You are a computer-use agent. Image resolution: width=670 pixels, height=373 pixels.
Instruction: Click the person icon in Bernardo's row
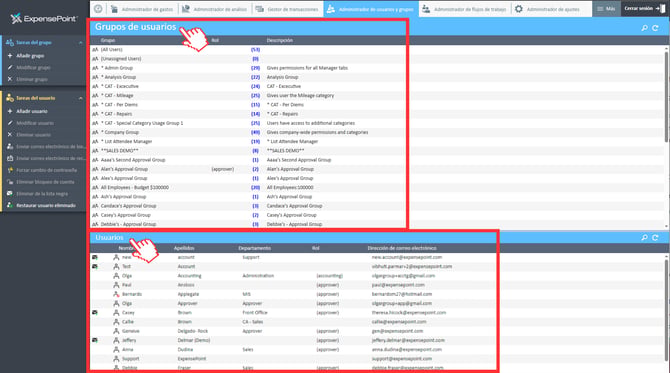pyautogui.click(x=116, y=294)
